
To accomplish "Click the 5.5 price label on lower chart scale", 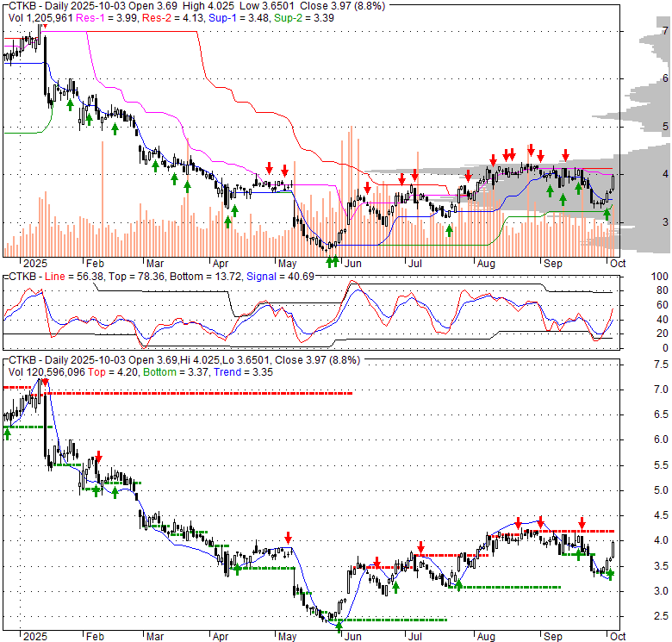I will [661, 465].
